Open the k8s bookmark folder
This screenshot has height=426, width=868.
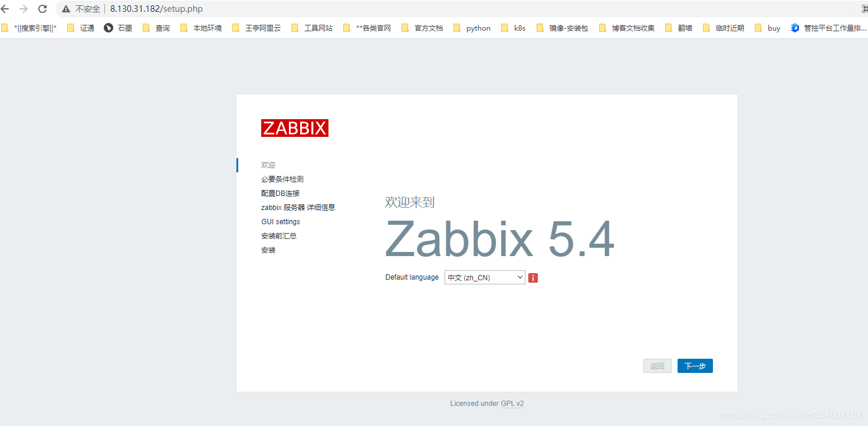coord(513,28)
